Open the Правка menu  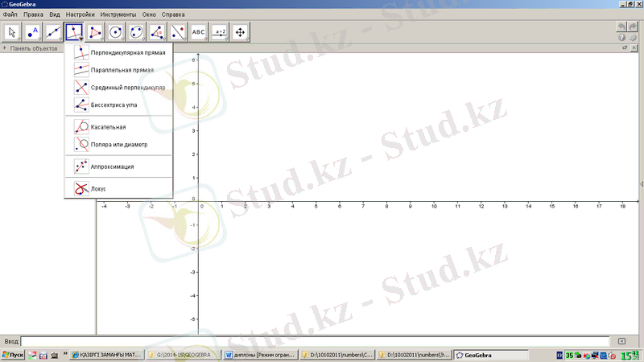(x=33, y=14)
